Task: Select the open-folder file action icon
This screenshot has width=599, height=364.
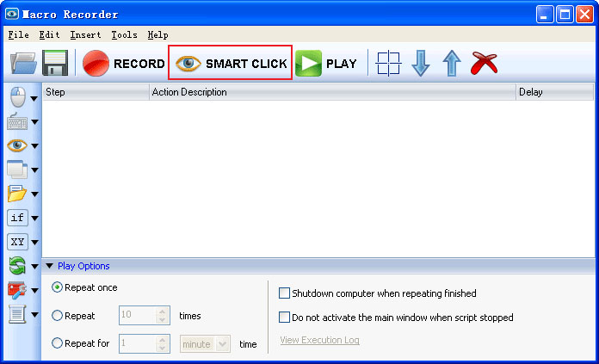Action: [17, 194]
